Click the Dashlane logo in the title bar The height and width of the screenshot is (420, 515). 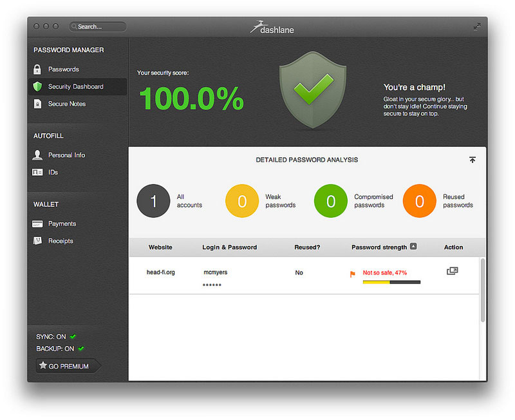(272, 27)
